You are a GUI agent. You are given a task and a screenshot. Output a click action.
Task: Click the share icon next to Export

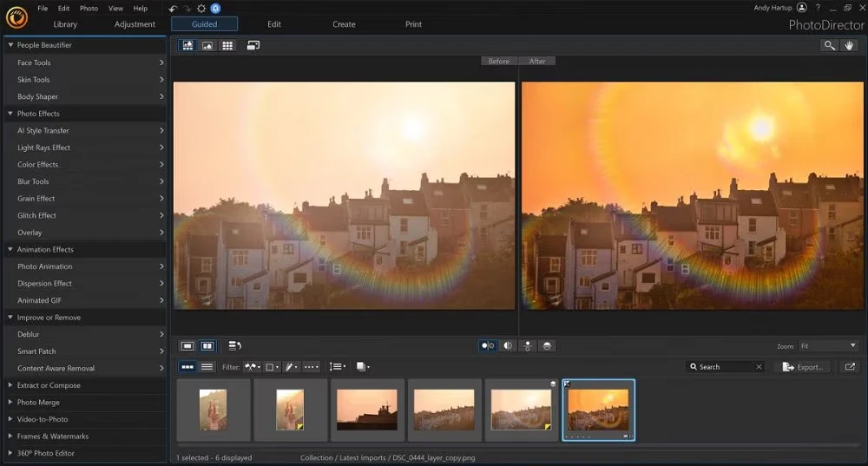coord(850,367)
